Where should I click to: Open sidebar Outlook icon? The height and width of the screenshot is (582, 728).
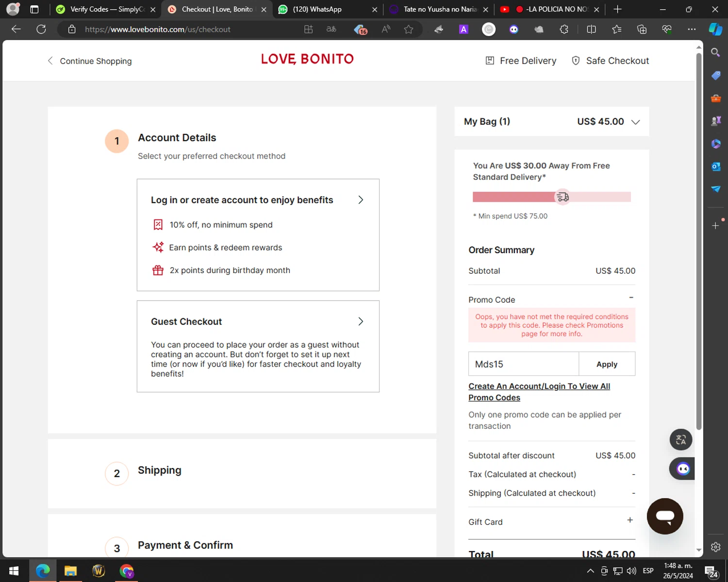coord(716,166)
